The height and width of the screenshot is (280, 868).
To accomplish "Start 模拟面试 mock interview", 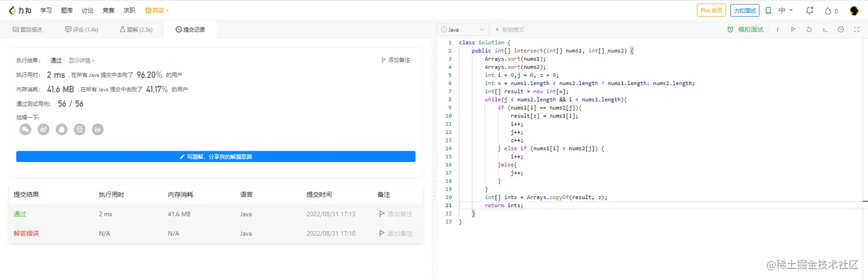I will click(x=745, y=29).
